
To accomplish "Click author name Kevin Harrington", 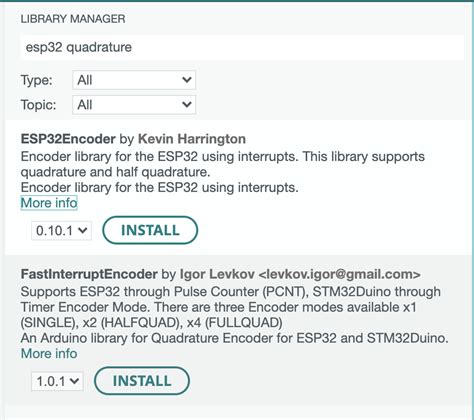I will (x=192, y=139).
